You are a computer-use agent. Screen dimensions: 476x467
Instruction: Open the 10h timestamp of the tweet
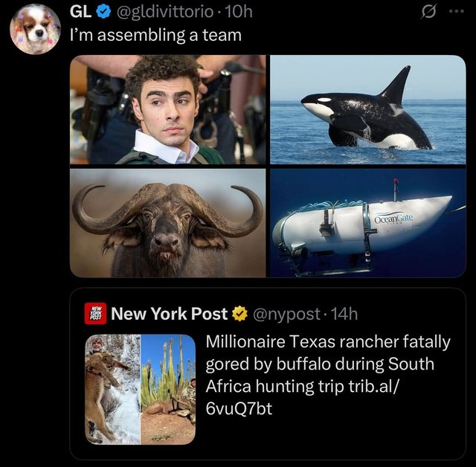(239, 12)
